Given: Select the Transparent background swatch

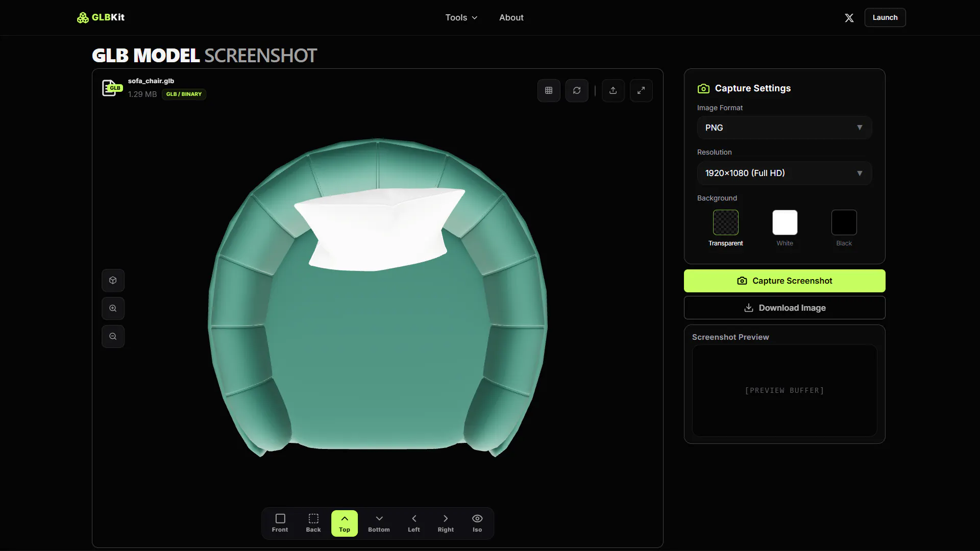Looking at the screenshot, I should coord(725,222).
